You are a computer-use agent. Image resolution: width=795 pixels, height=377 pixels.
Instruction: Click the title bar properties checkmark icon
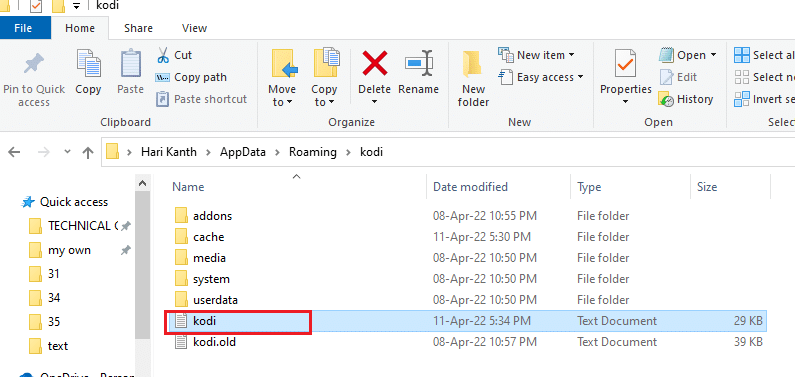tap(36, 6)
